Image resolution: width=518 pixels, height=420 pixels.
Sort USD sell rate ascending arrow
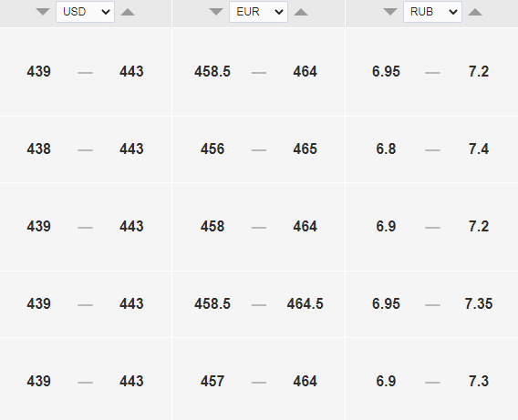pyautogui.click(x=128, y=12)
